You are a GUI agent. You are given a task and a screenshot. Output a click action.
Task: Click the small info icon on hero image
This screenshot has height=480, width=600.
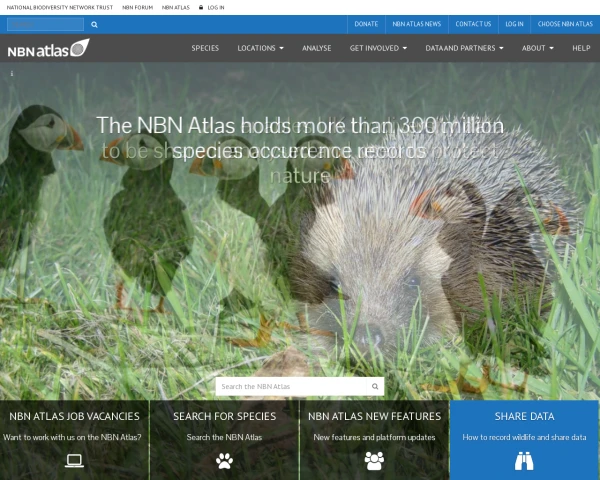click(12, 73)
